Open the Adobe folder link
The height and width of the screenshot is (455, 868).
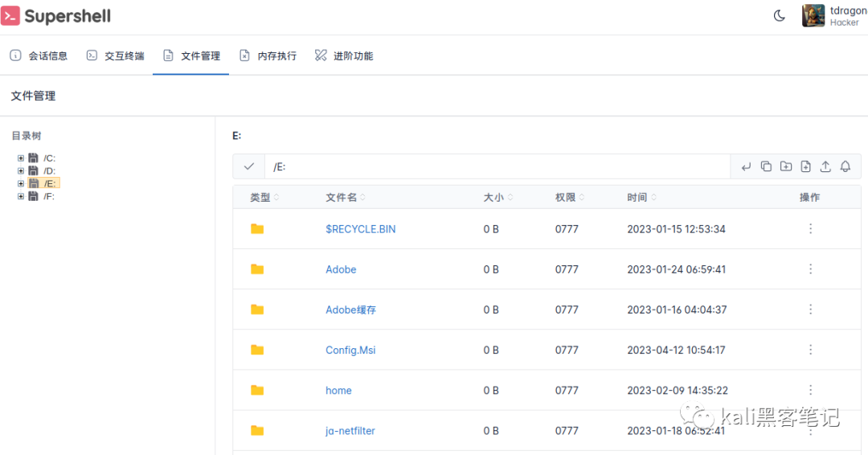[341, 269]
